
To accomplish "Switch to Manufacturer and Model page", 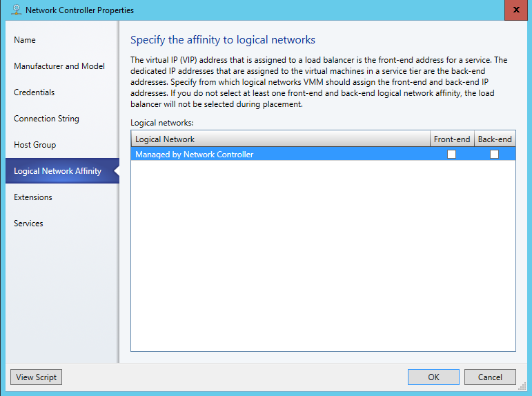I will [x=59, y=66].
